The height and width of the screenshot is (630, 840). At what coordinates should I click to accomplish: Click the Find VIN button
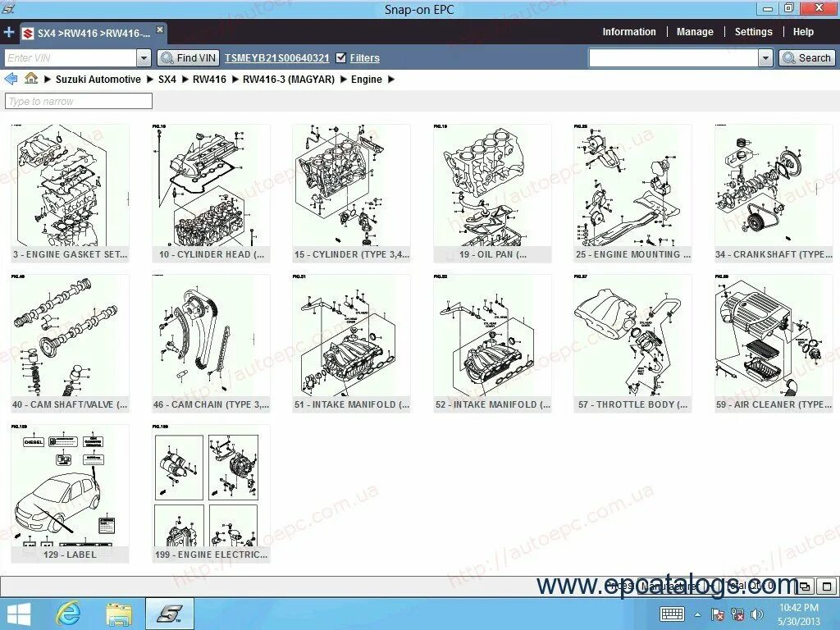tap(188, 58)
